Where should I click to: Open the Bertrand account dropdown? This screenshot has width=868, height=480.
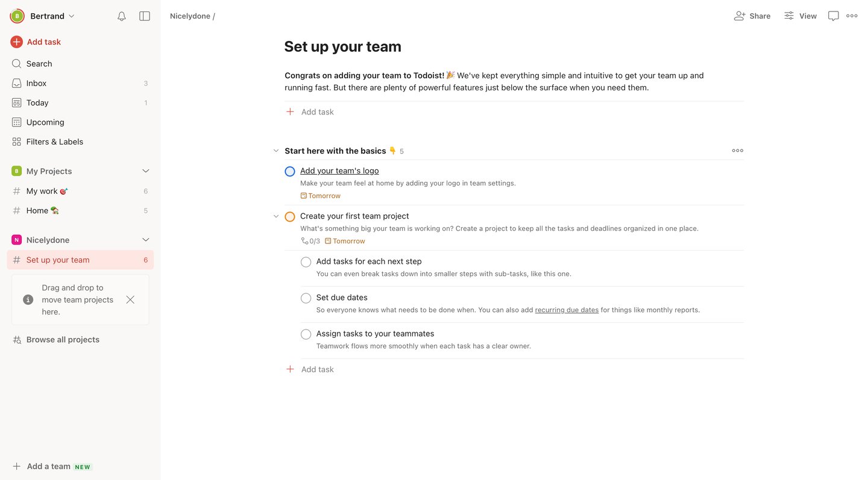coord(42,16)
